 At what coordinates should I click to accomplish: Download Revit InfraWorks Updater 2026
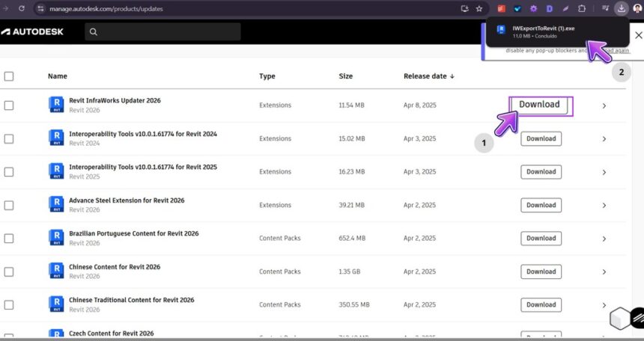click(x=539, y=105)
